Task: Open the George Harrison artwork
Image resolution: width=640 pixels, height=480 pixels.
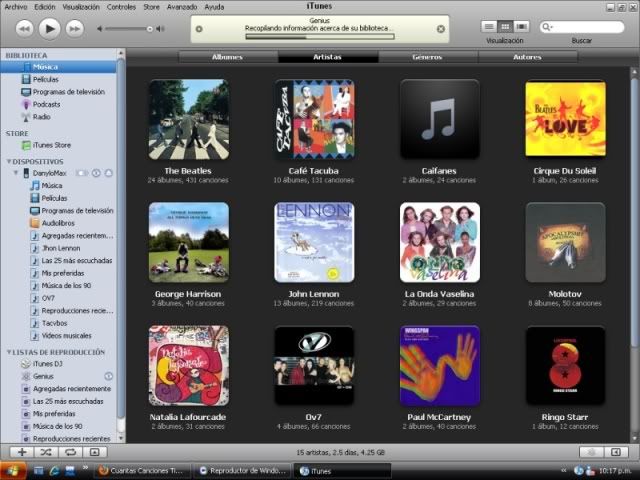Action: click(189, 242)
